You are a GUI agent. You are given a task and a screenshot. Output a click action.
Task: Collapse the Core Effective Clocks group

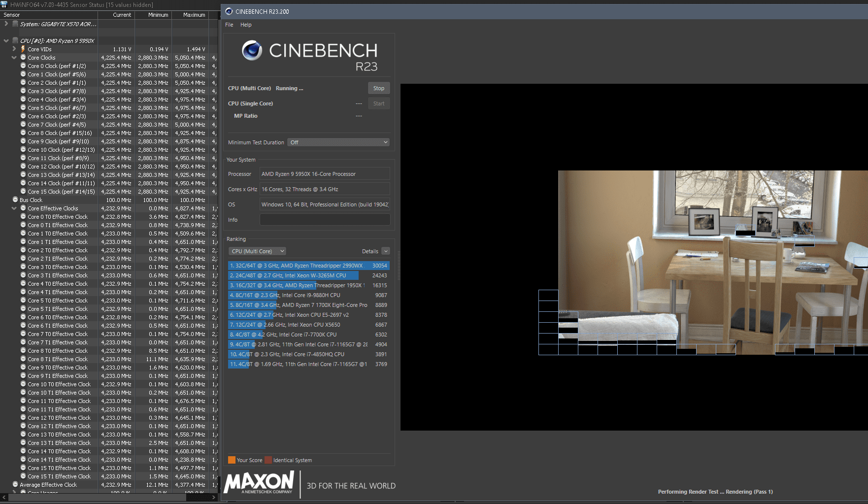[x=14, y=208]
